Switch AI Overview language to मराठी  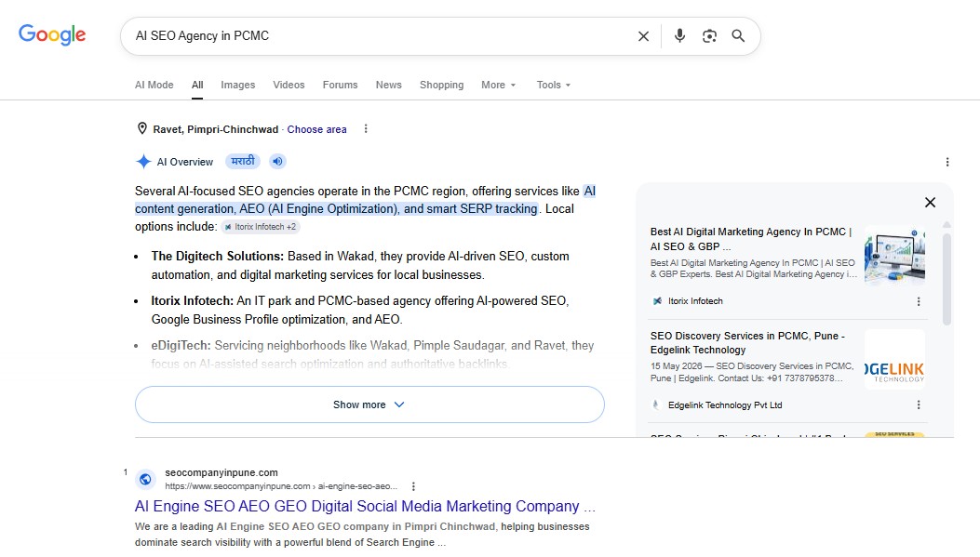[243, 161]
